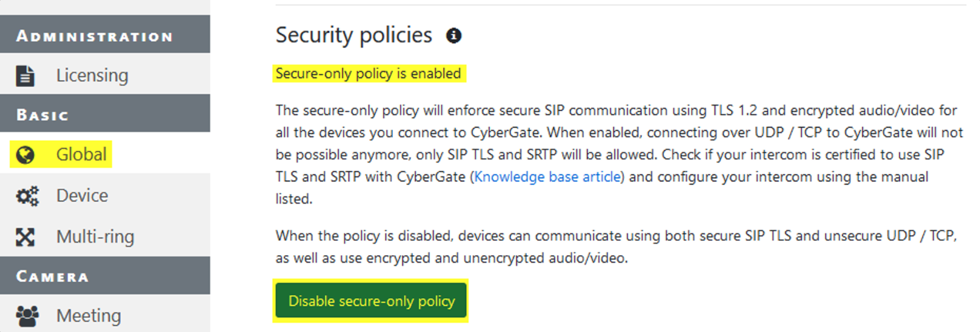The width and height of the screenshot is (980, 332).
Task: Select Global in the sidebar
Action: [x=81, y=155]
